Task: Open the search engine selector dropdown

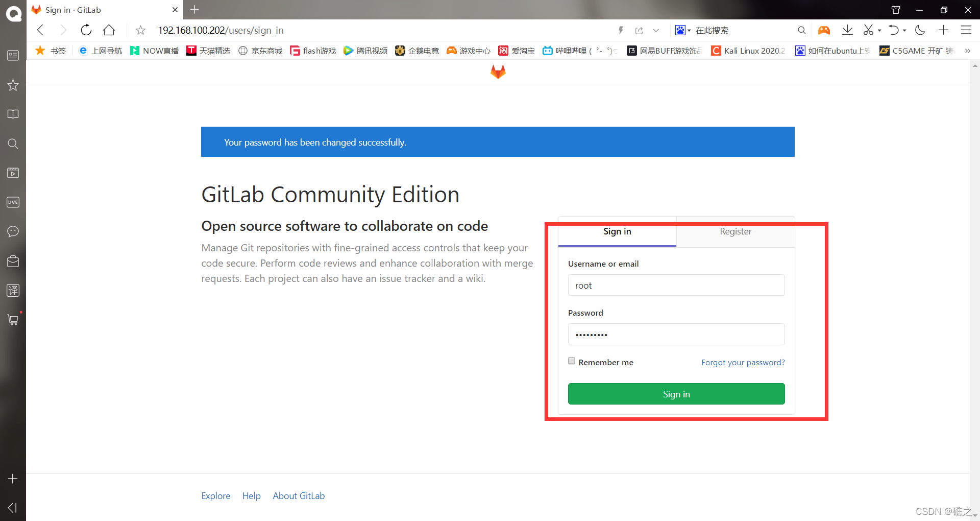Action: click(683, 31)
